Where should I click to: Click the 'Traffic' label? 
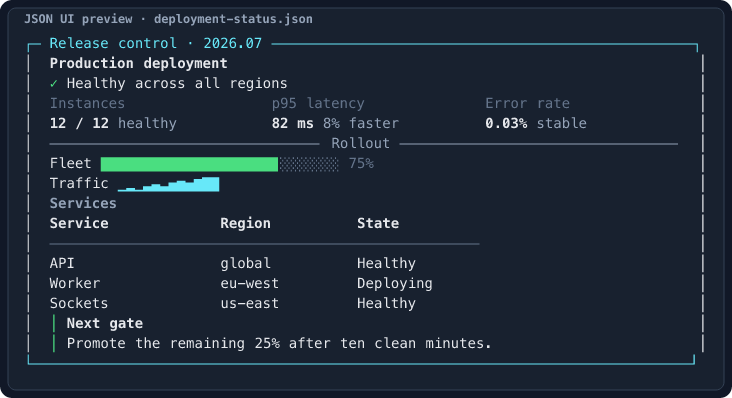click(x=79, y=183)
